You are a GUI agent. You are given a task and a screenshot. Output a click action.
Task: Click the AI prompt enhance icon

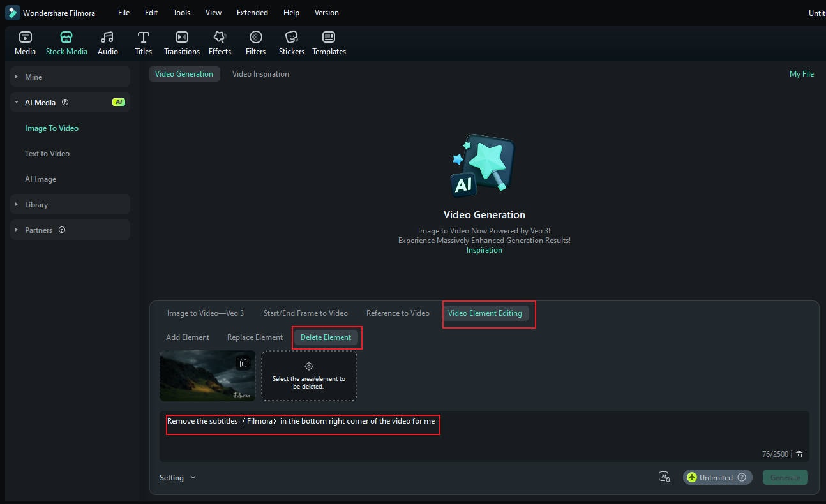(x=665, y=477)
